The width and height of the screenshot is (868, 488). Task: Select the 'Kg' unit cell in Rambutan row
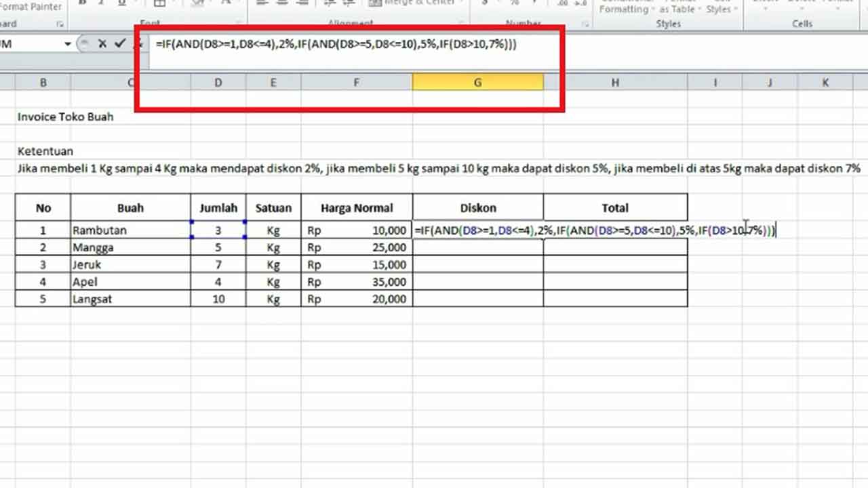(x=273, y=230)
